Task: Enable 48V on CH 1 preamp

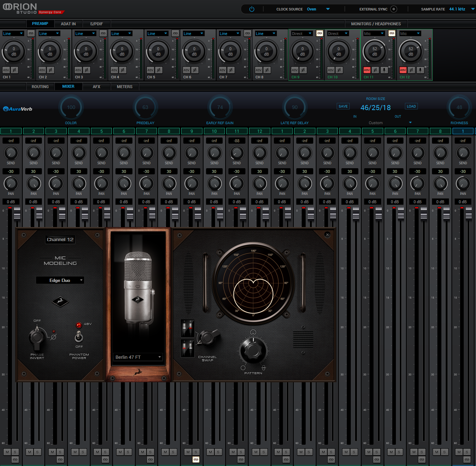Action: (6, 70)
